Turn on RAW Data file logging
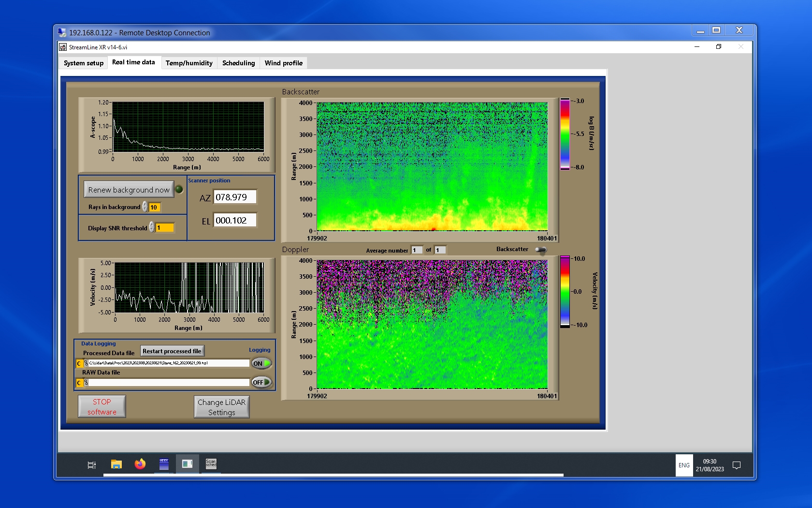Screen dimensions: 812x508 click(x=261, y=382)
